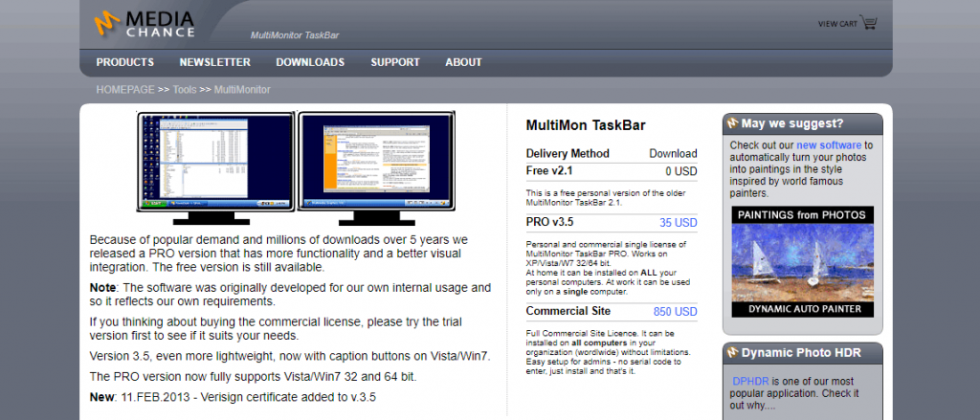
Task: Follow the new software link
Action: click(829, 145)
